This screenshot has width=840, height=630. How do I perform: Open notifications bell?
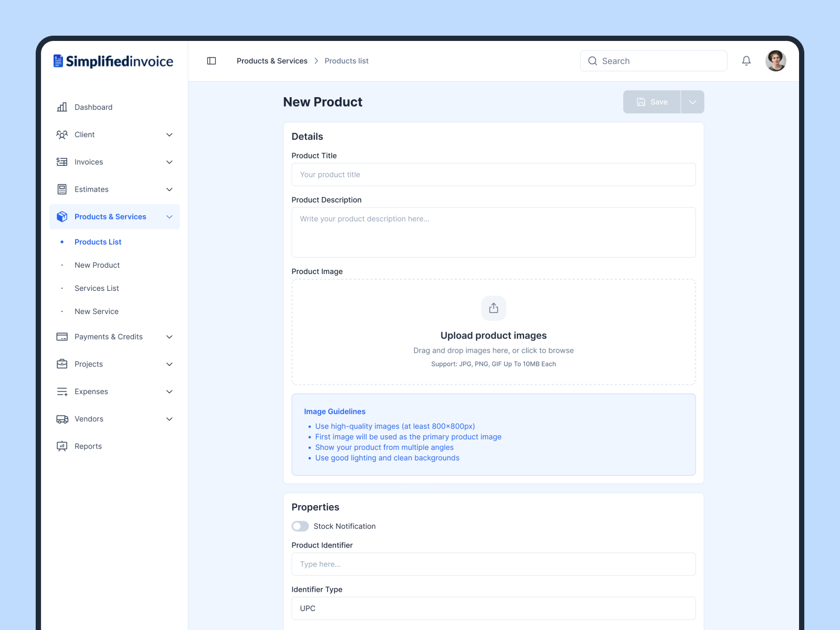(x=746, y=61)
